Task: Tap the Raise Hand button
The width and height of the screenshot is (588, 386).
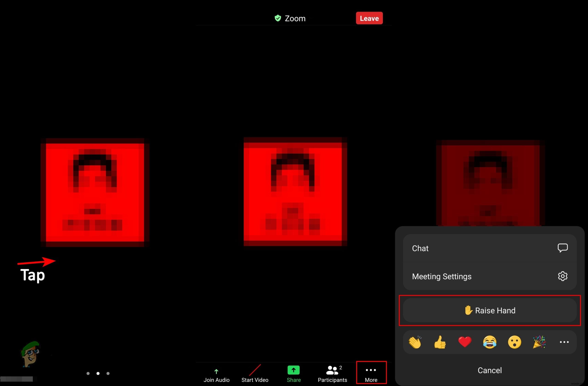Action: point(490,310)
